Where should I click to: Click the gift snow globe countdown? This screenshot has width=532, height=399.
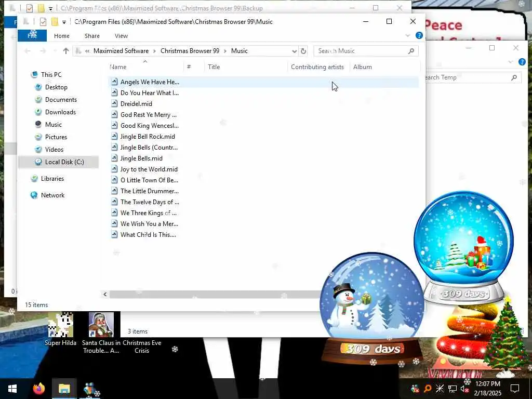463,248
